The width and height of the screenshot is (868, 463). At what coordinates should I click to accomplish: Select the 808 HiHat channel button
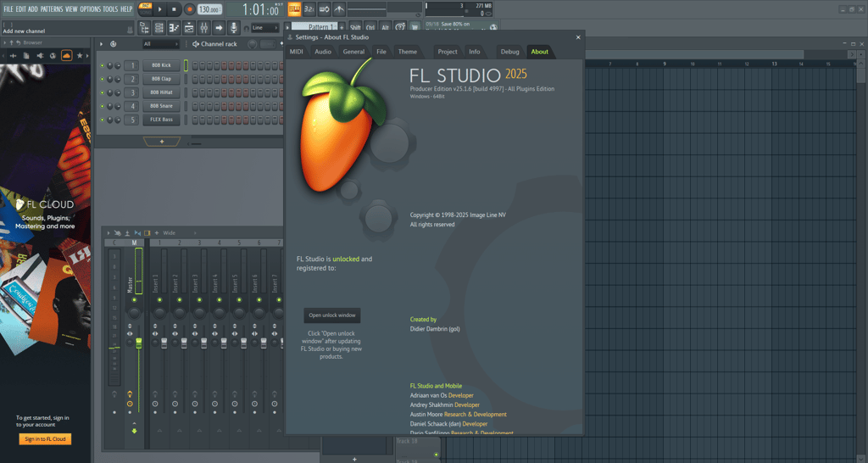click(162, 92)
